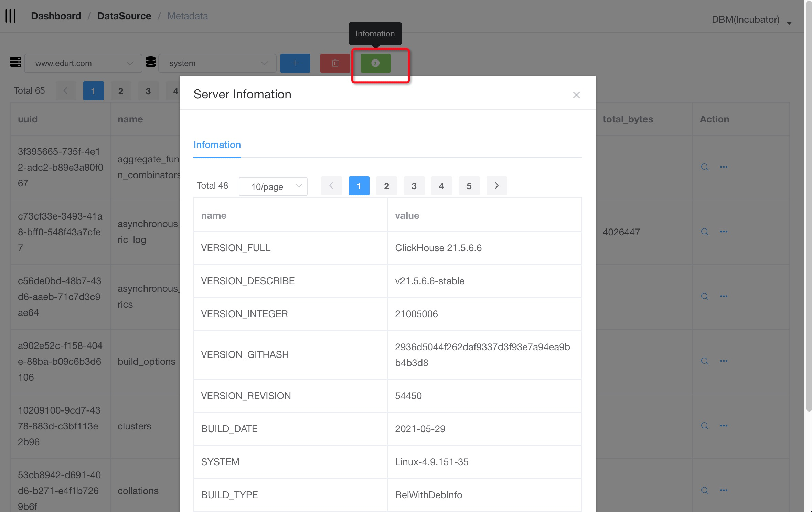Click search icon in asynchronous_metrics row
The image size is (812, 512).
point(704,296)
